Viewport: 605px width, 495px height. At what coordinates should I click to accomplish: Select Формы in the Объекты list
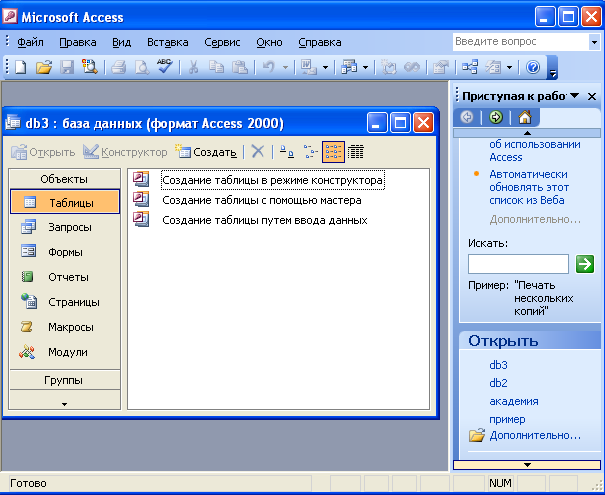(65, 252)
